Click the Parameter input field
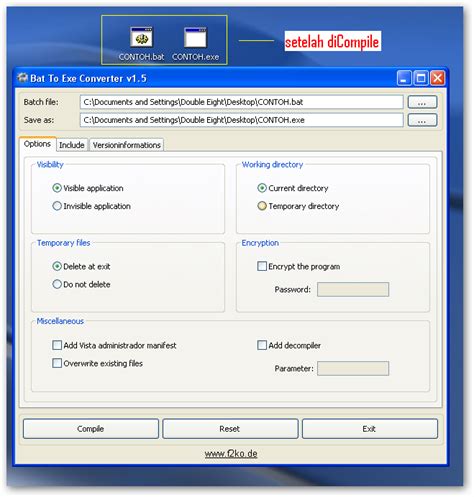 (353, 368)
